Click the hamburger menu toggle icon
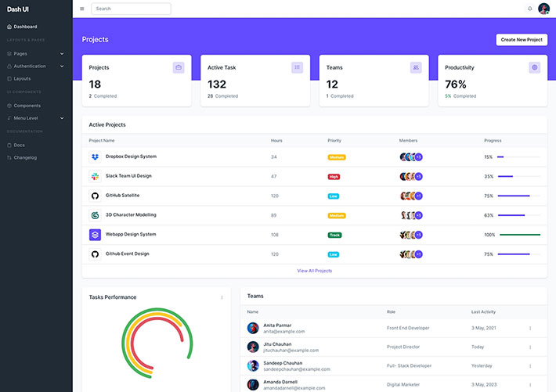The image size is (556, 392). point(82,9)
